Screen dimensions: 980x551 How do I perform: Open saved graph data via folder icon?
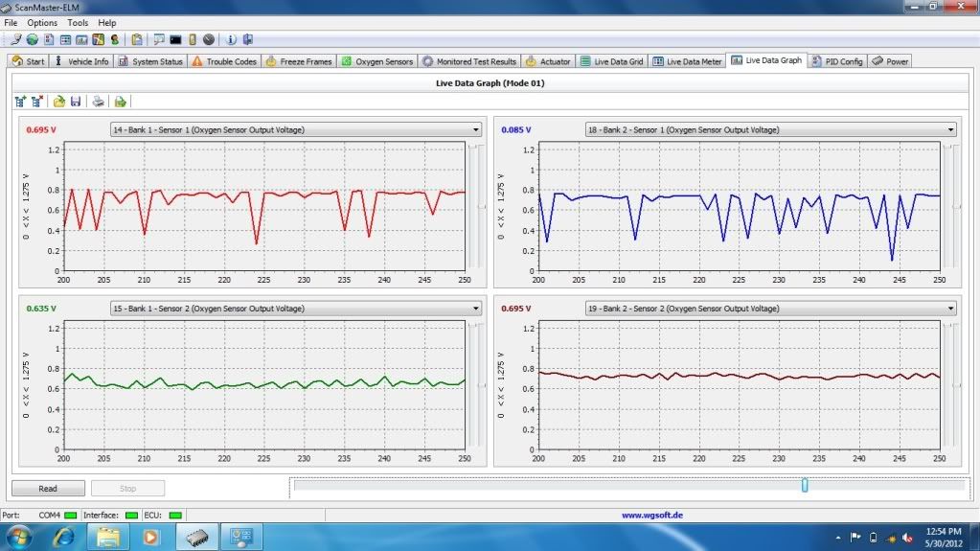click(x=59, y=102)
